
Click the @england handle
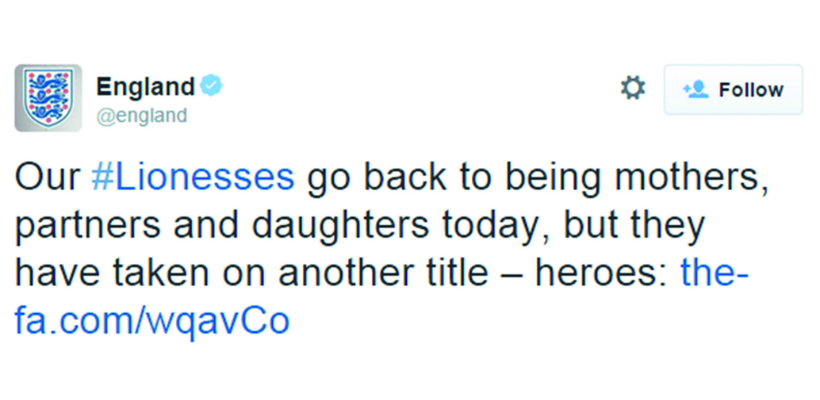141,116
